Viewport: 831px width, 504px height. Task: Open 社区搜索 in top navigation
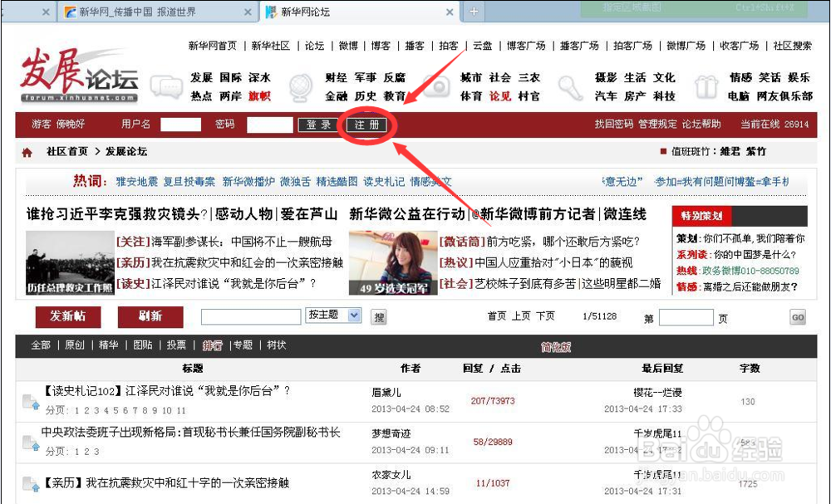click(x=792, y=46)
